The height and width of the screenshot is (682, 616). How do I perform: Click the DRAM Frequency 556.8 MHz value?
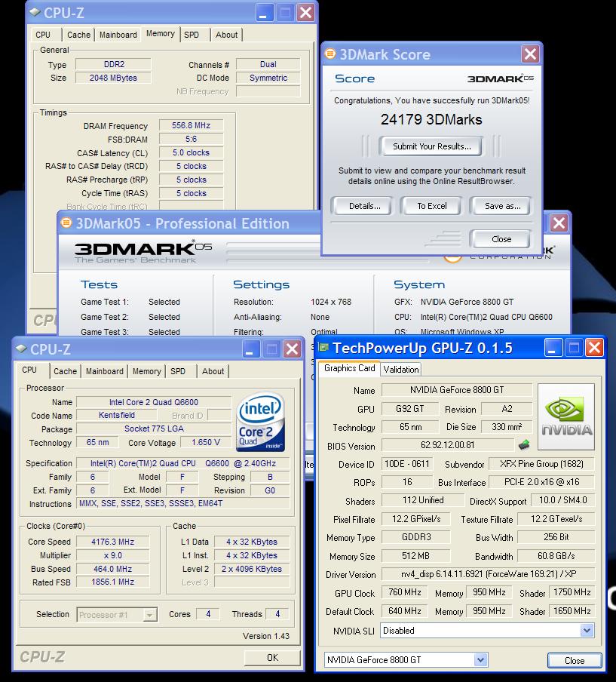[x=192, y=125]
